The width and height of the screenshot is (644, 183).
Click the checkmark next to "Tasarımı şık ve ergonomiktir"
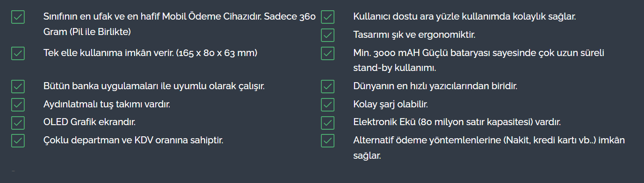coord(328,35)
